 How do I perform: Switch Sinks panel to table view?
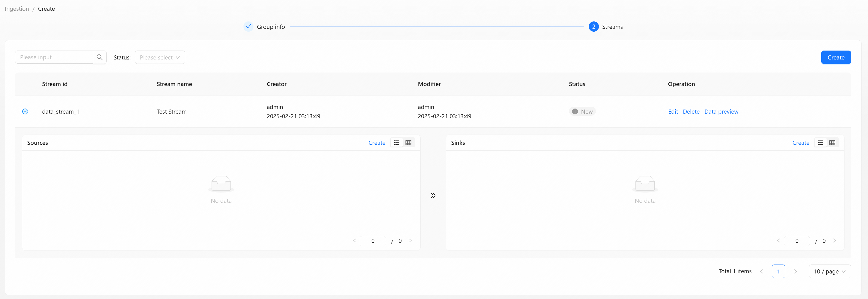coord(832,143)
